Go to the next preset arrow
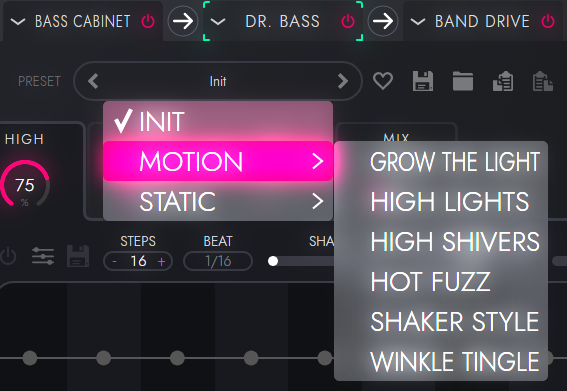This screenshot has width=567, height=391. pos(342,81)
